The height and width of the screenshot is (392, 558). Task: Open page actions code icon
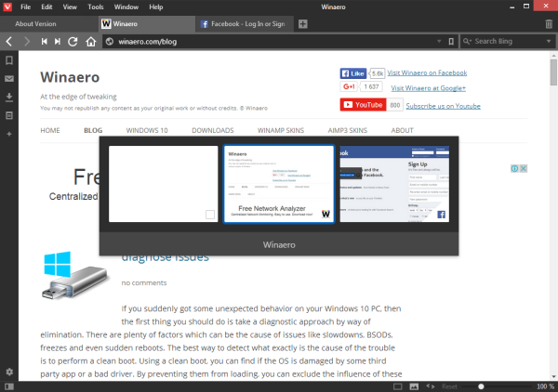(431, 386)
